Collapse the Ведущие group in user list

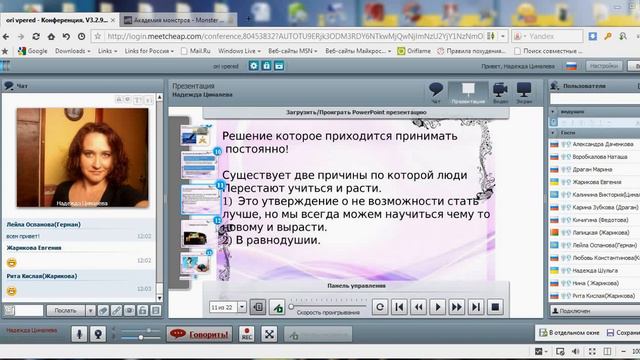click(553, 111)
